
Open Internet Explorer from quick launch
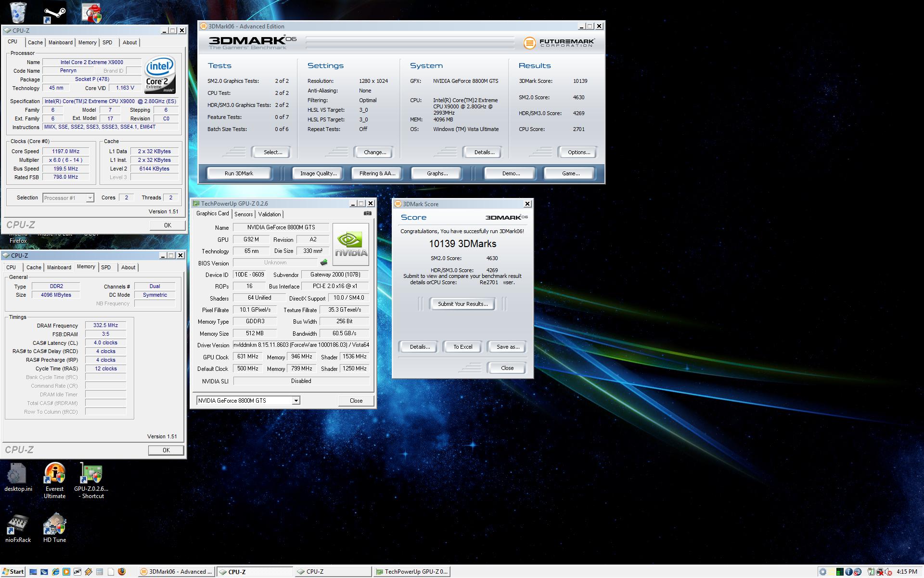(x=55, y=572)
